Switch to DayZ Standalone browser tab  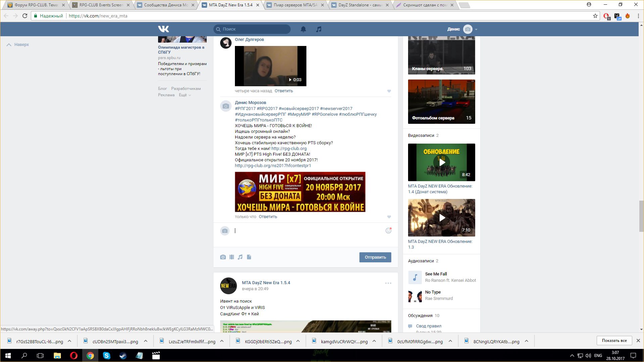pos(359,5)
